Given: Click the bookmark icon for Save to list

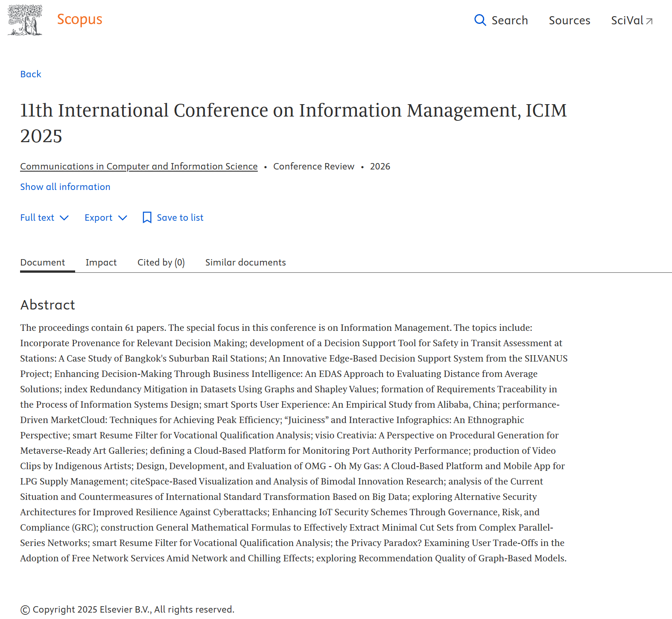Looking at the screenshot, I should point(147,218).
